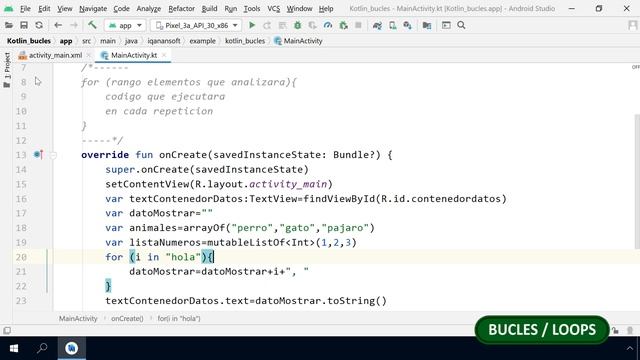The width and height of the screenshot is (640, 360).
Task: Click the src breadcrumb segment
Action: tap(86, 41)
